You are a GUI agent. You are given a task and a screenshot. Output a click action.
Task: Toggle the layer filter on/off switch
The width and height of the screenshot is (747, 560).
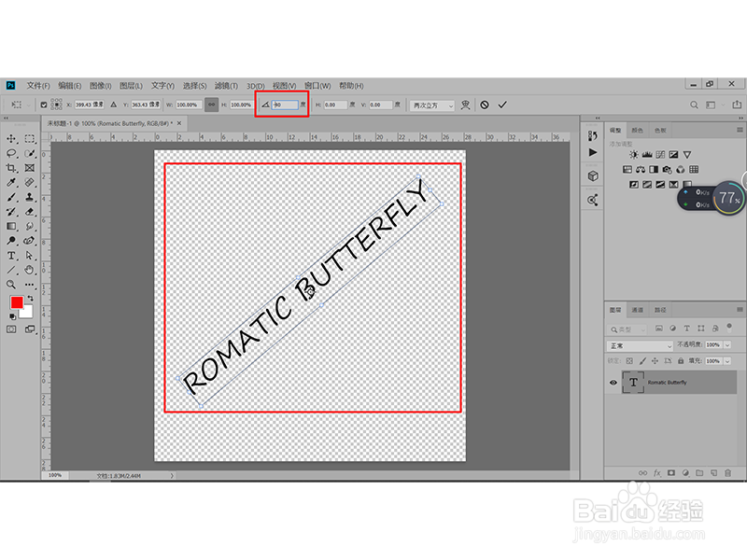729,328
